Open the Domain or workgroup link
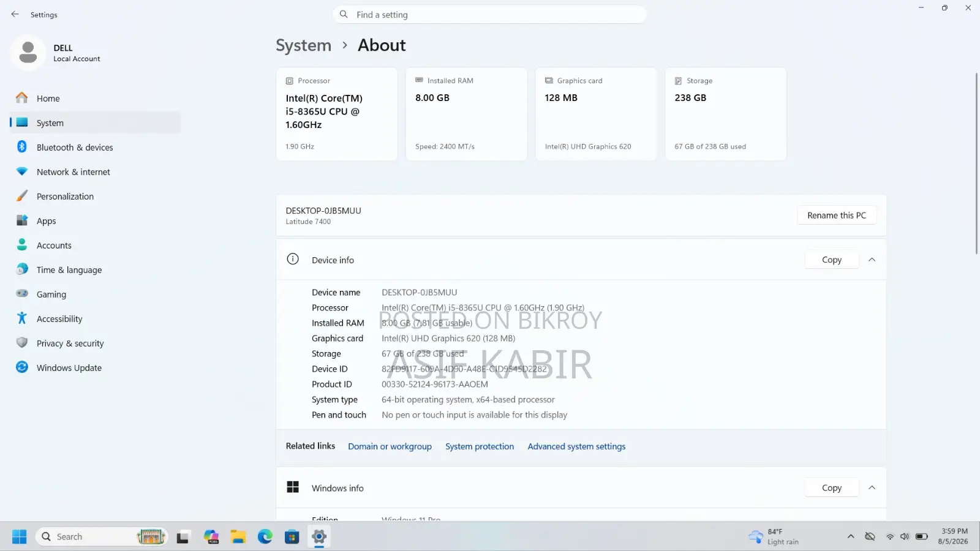This screenshot has width=980, height=551. [390, 446]
